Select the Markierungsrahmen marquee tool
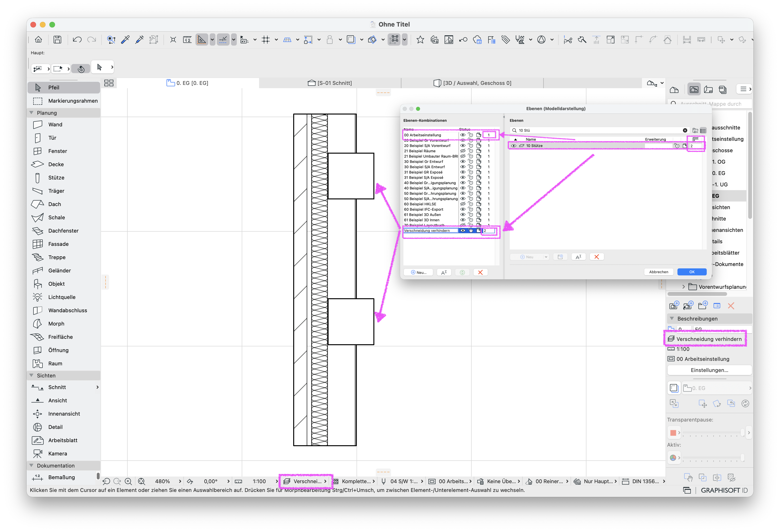780x532 pixels. point(64,101)
